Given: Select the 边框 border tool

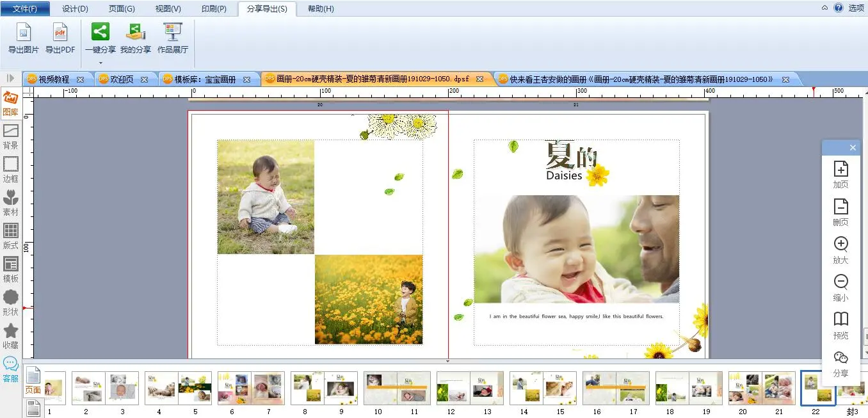Looking at the screenshot, I should pyautogui.click(x=10, y=170).
